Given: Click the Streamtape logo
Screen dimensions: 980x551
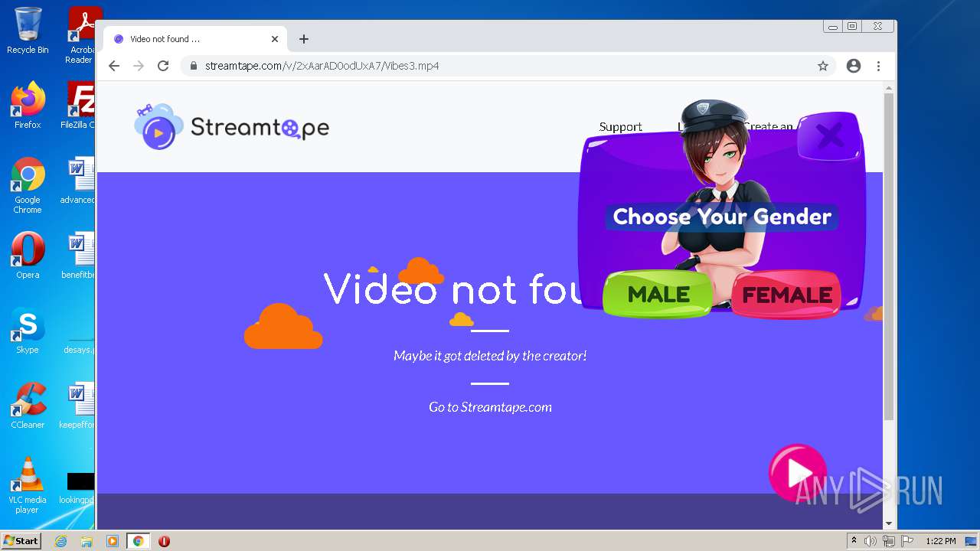Looking at the screenshot, I should 231,127.
